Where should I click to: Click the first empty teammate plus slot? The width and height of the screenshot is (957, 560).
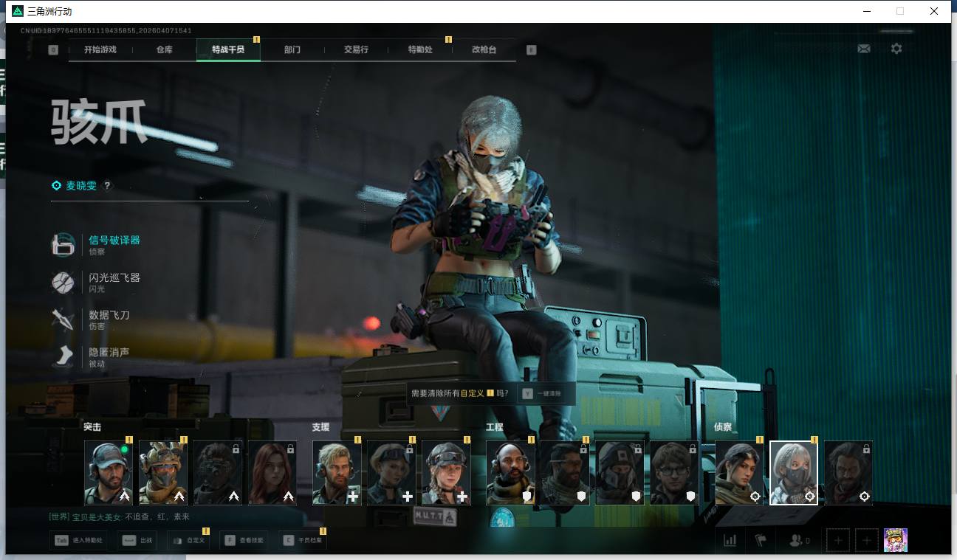click(837, 540)
